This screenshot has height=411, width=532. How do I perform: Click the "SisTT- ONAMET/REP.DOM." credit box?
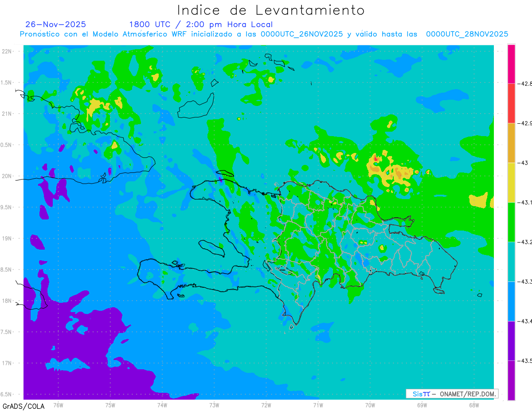(452, 394)
